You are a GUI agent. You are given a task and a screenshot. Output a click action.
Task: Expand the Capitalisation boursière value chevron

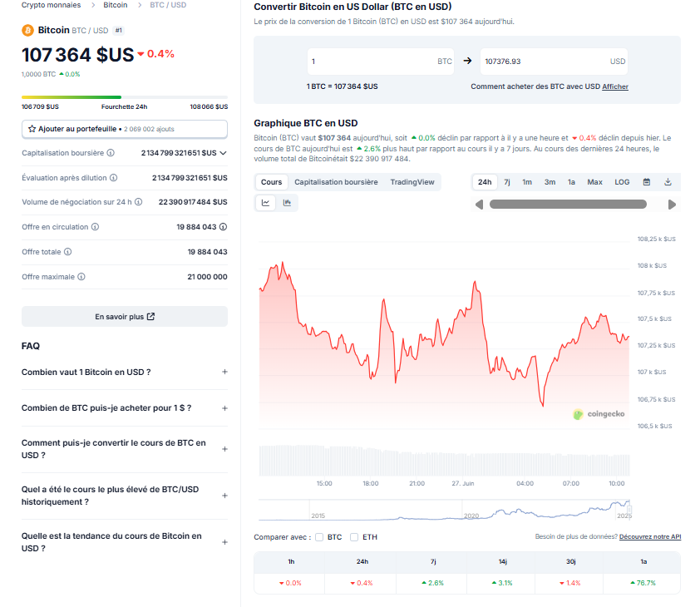pos(223,153)
